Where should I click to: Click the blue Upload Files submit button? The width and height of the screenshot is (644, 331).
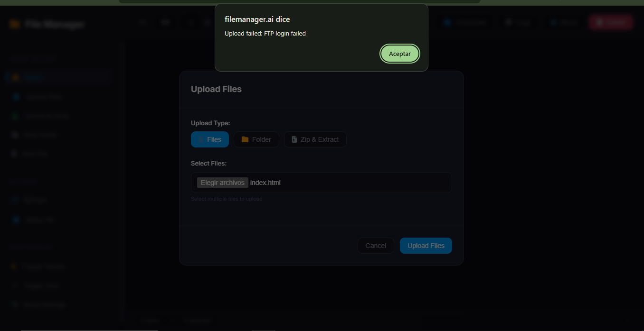pos(426,246)
